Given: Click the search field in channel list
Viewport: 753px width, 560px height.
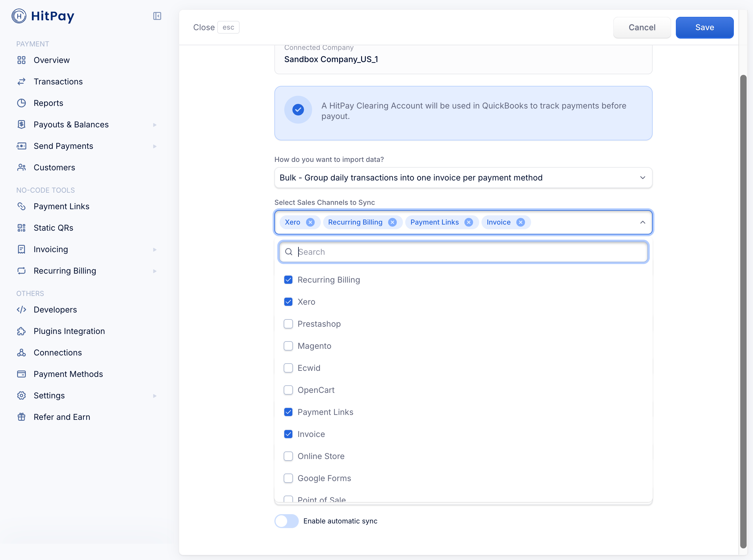Looking at the screenshot, I should point(463,252).
